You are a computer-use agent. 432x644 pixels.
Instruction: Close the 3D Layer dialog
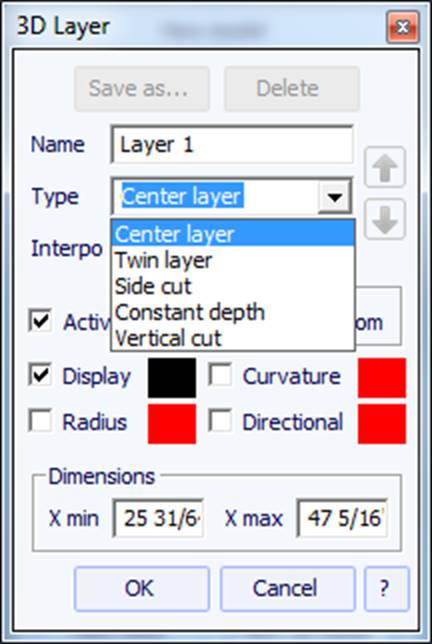click(403, 28)
